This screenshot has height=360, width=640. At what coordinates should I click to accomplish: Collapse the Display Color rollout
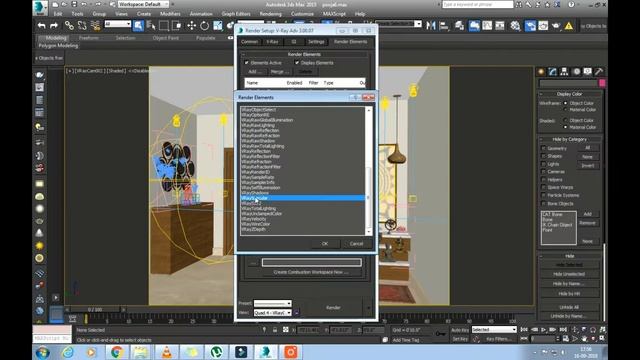[569, 94]
